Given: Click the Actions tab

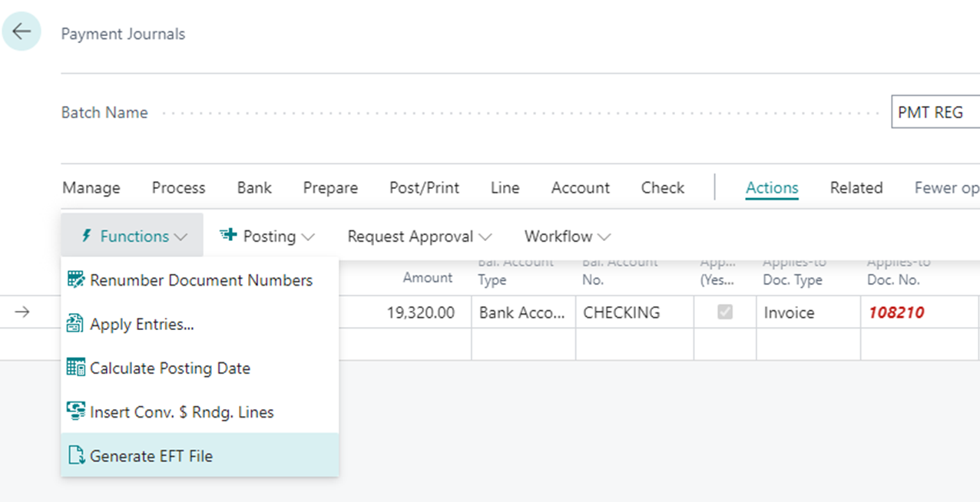Looking at the screenshot, I should point(772,187).
